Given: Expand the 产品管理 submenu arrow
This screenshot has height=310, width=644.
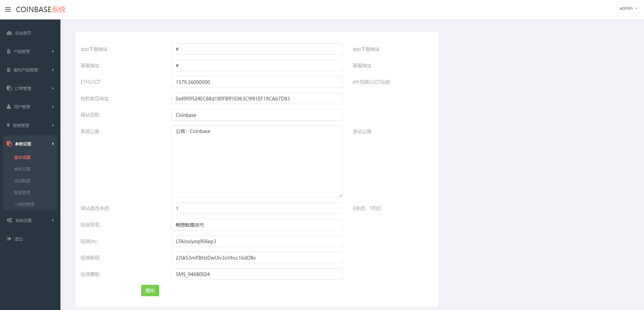Looking at the screenshot, I should pos(53,51).
